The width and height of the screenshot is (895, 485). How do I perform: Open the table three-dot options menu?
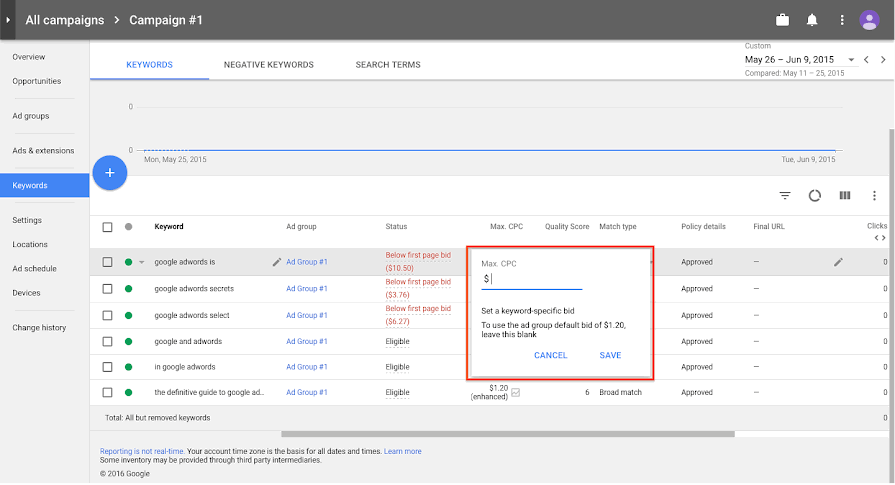pyautogui.click(x=874, y=196)
